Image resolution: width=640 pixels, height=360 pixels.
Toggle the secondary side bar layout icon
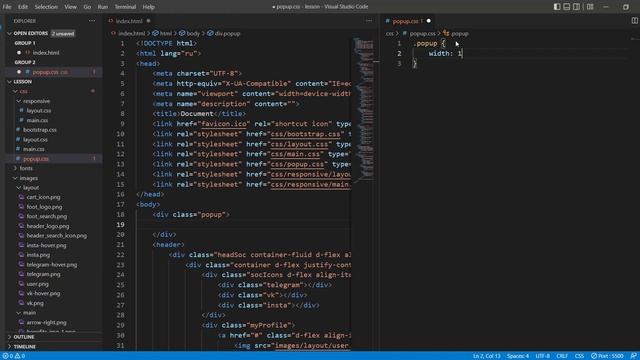click(x=576, y=7)
